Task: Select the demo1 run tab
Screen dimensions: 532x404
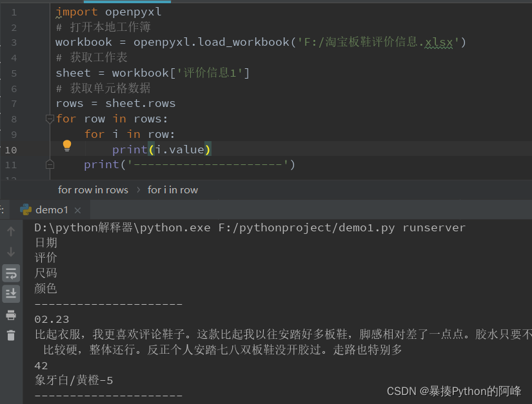Action: [x=51, y=210]
